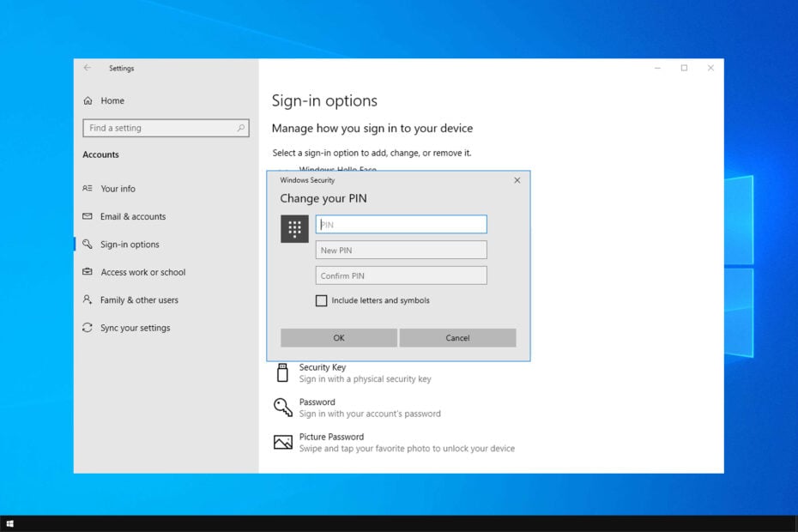Click the back arrow in Settings
Screen dimensions: 798x532
pyautogui.click(x=87, y=68)
